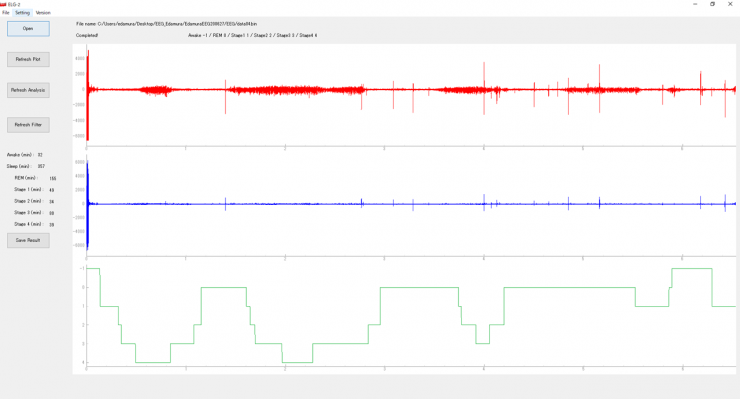Image resolution: width=740 pixels, height=399 pixels.
Task: Click the ELG-2 app icon in title bar
Action: [x=3, y=4]
